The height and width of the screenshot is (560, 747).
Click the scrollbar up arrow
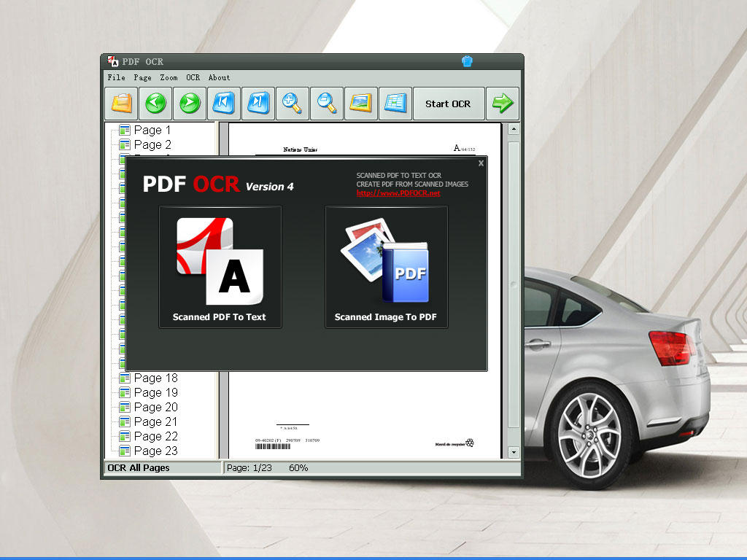click(514, 129)
